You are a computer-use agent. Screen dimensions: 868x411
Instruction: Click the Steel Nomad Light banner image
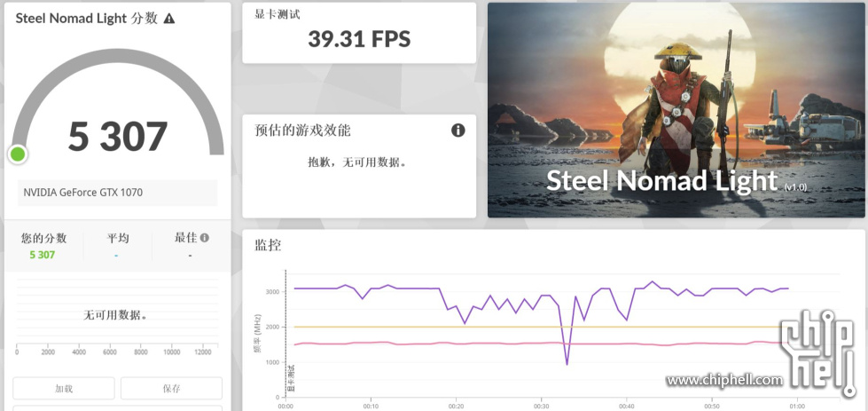pos(676,110)
